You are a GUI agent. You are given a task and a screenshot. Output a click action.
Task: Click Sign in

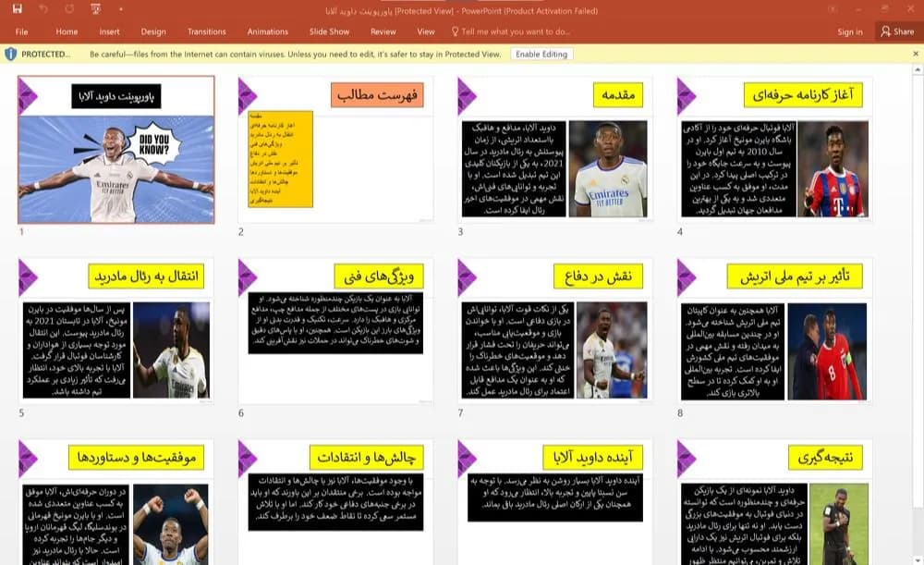tap(850, 31)
